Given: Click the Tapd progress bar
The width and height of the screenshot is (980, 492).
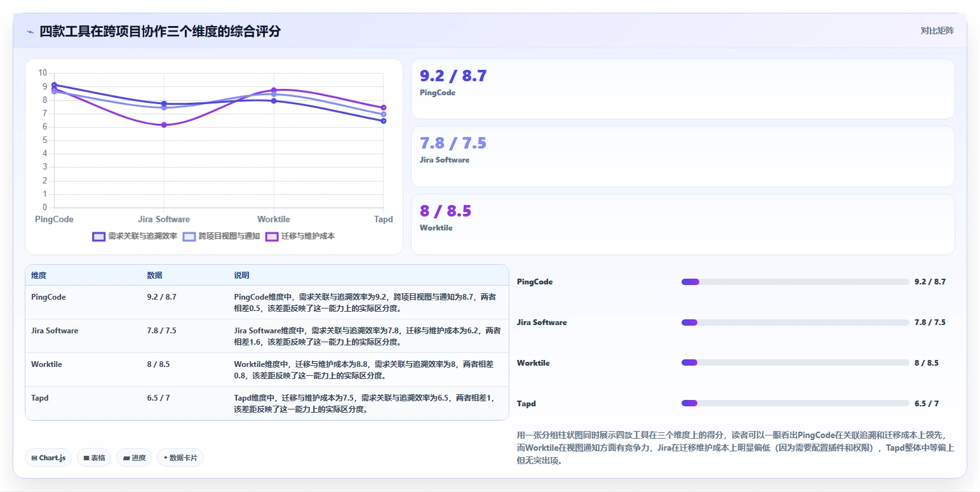Looking at the screenshot, I should click(x=795, y=403).
